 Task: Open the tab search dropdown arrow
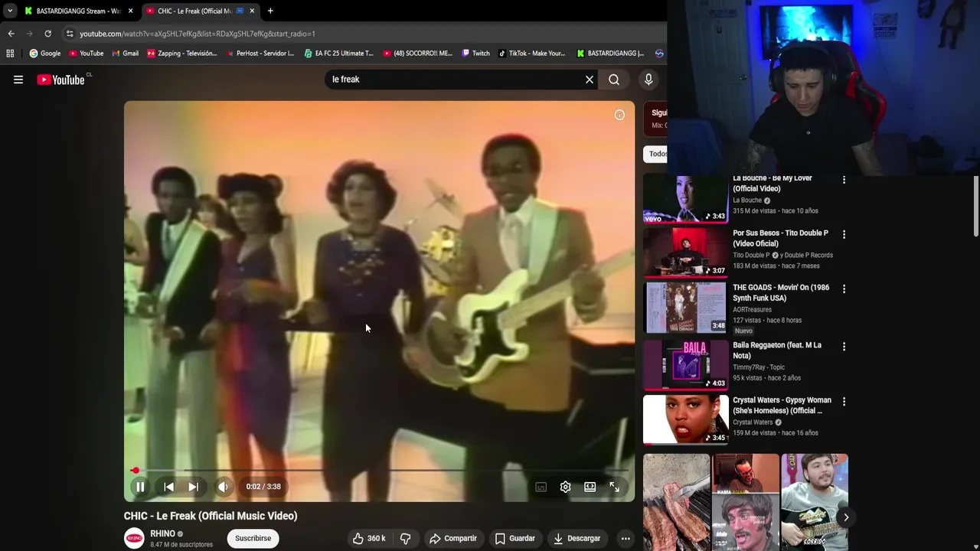9,11
